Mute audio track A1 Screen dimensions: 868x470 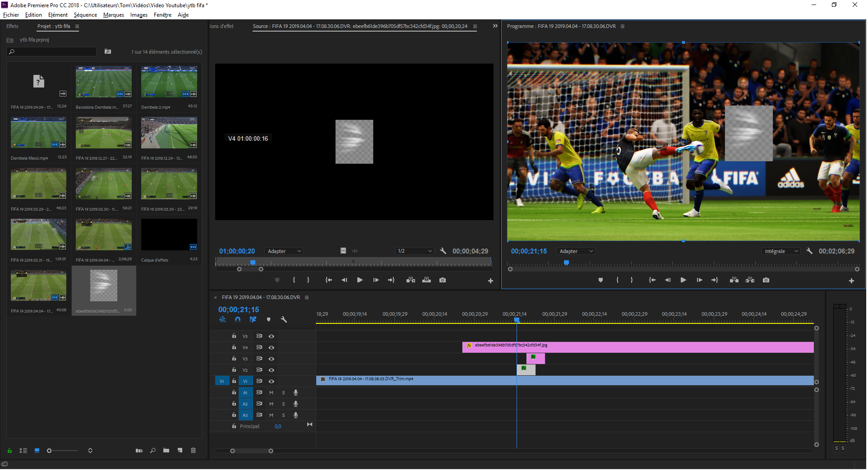tap(271, 393)
